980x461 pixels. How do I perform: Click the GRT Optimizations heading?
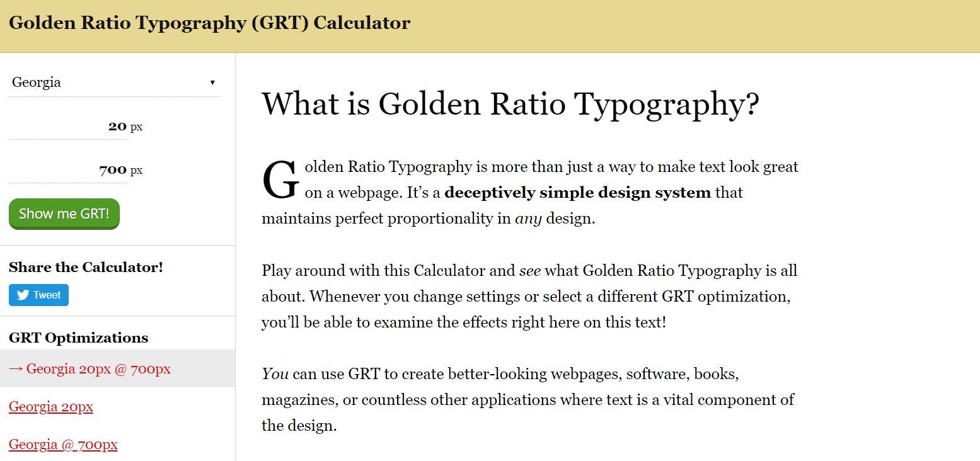coord(78,338)
